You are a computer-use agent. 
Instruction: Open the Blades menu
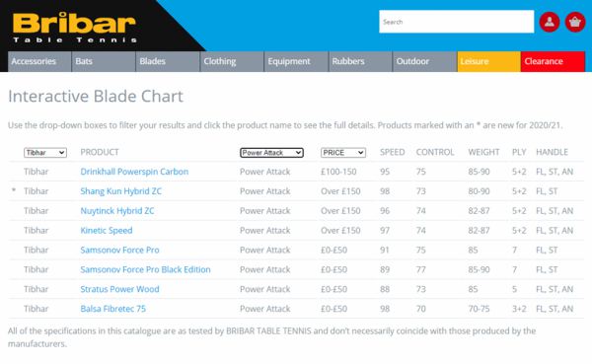(168, 61)
